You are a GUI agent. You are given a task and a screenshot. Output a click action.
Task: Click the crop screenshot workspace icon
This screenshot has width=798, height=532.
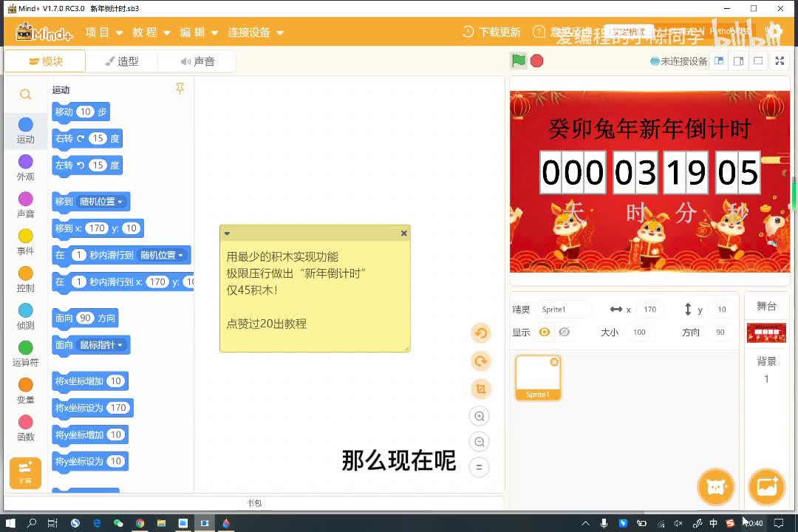(480, 389)
